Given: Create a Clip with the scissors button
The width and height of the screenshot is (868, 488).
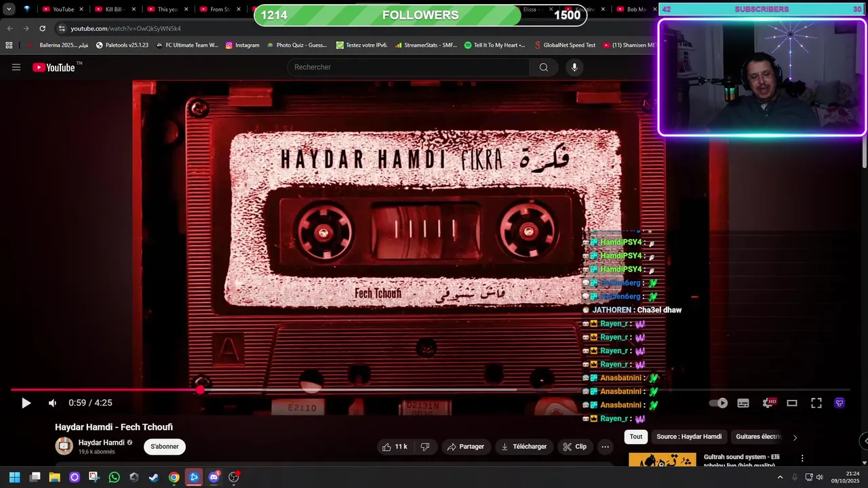Looking at the screenshot, I should pyautogui.click(x=575, y=447).
